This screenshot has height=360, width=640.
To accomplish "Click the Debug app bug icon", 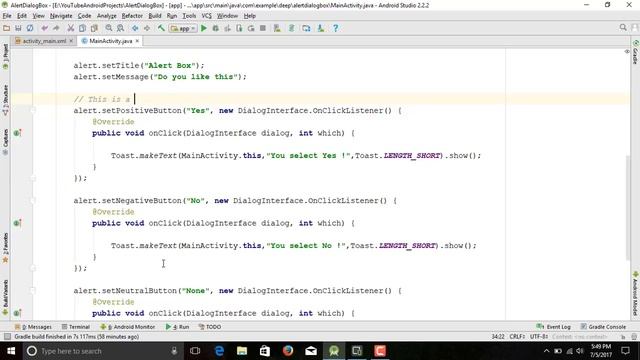I will [216, 28].
